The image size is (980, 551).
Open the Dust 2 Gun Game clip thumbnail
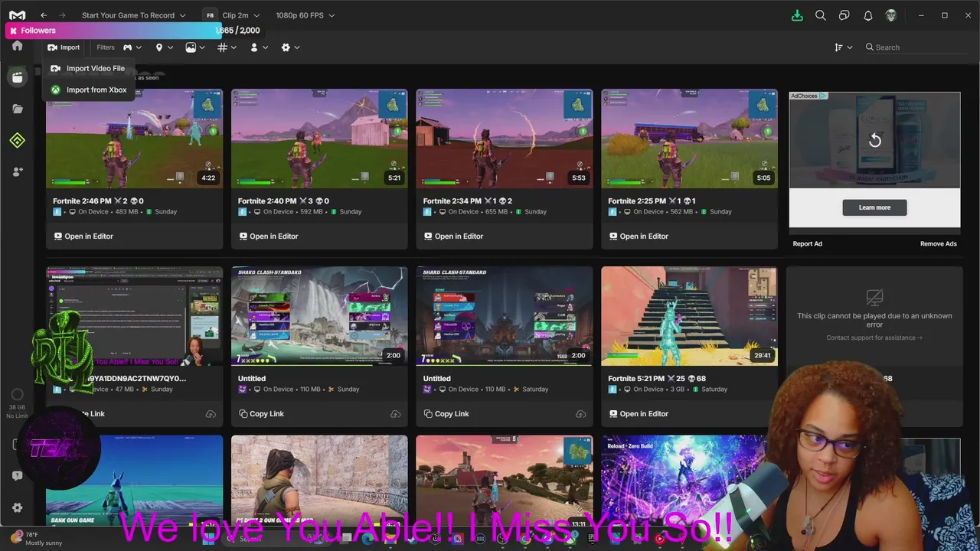[319, 481]
